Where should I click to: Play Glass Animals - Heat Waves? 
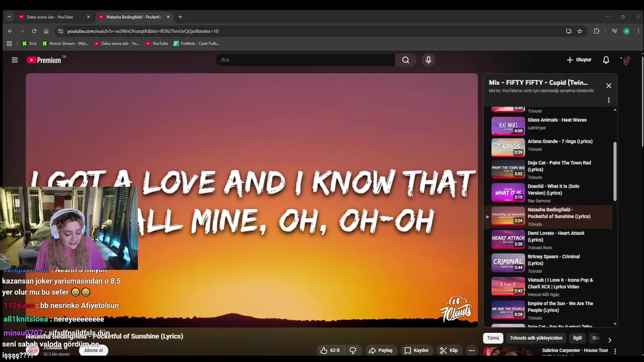(x=548, y=126)
